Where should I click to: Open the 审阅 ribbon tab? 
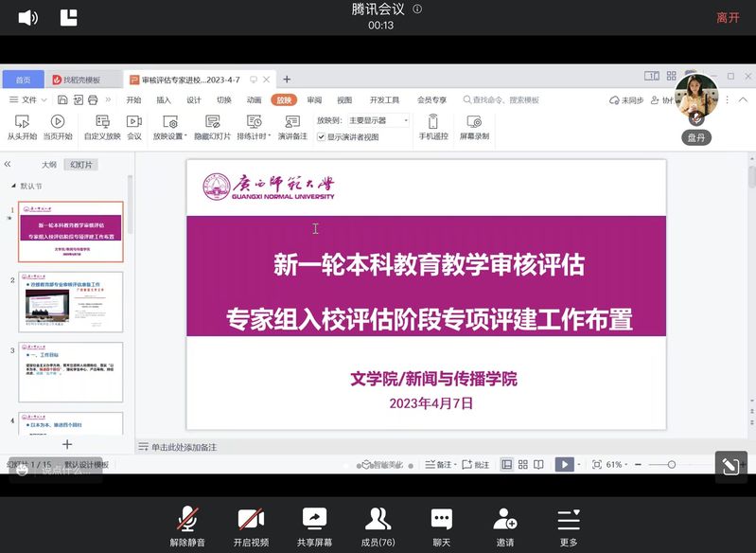pos(314,99)
